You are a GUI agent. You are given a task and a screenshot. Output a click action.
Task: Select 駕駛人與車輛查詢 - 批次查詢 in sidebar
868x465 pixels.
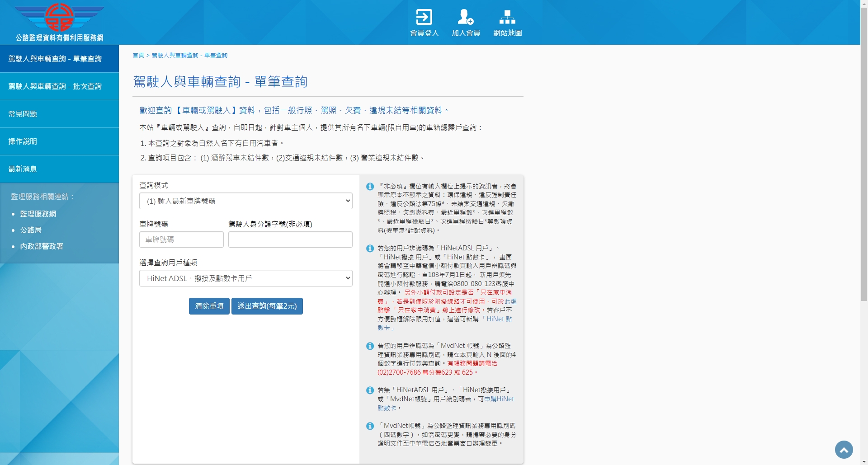(x=59, y=86)
